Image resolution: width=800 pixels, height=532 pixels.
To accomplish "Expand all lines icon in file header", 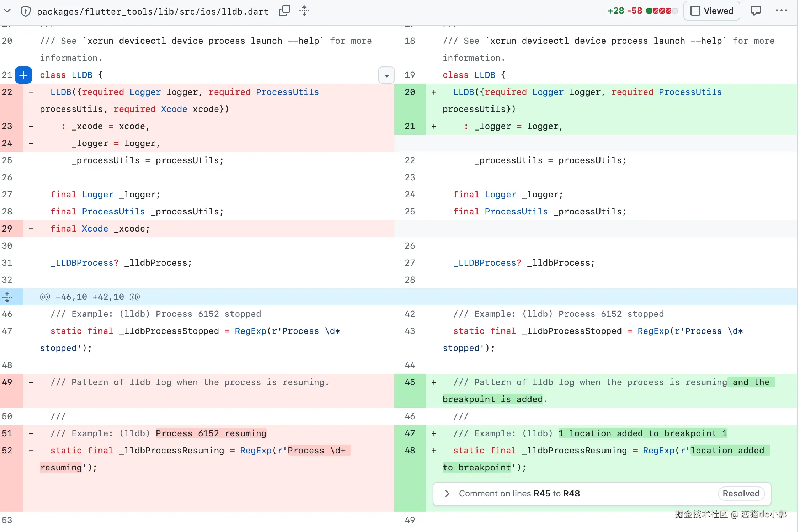I will [x=304, y=11].
